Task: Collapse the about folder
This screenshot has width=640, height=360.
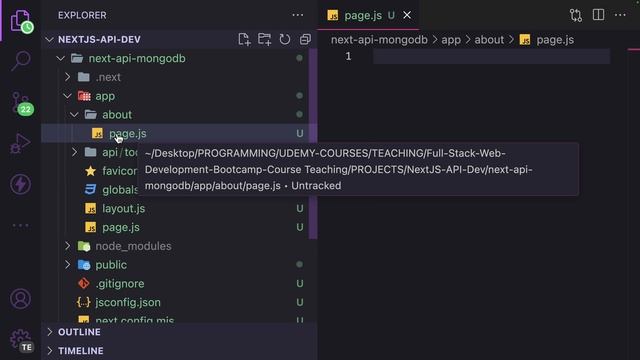Action: tap(74, 115)
